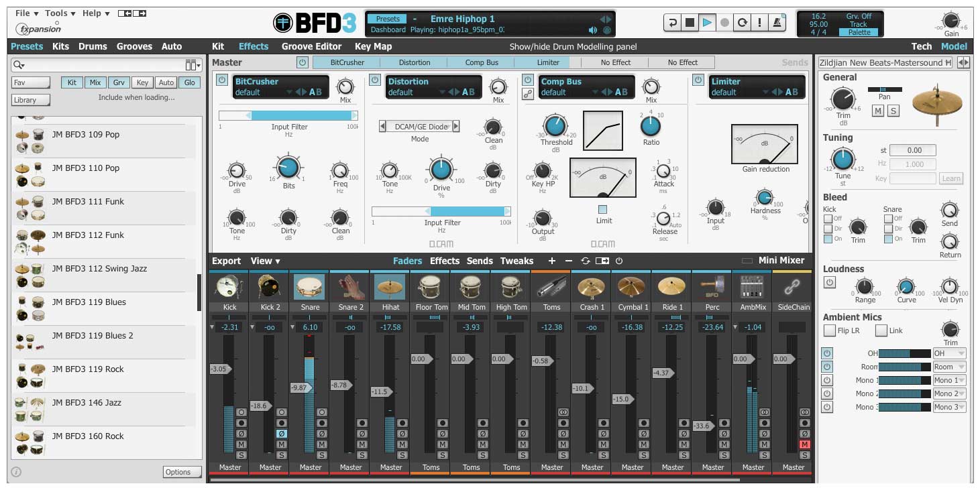Click the Loudness power button
The width and height of the screenshot is (980, 488).
tap(830, 283)
